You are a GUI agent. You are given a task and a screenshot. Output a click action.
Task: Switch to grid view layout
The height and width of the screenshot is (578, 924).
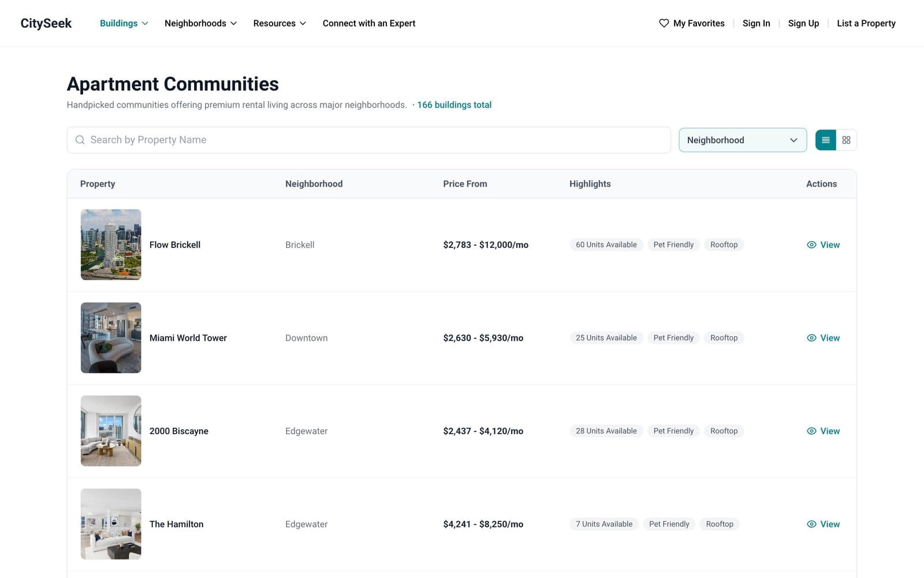[x=846, y=140]
